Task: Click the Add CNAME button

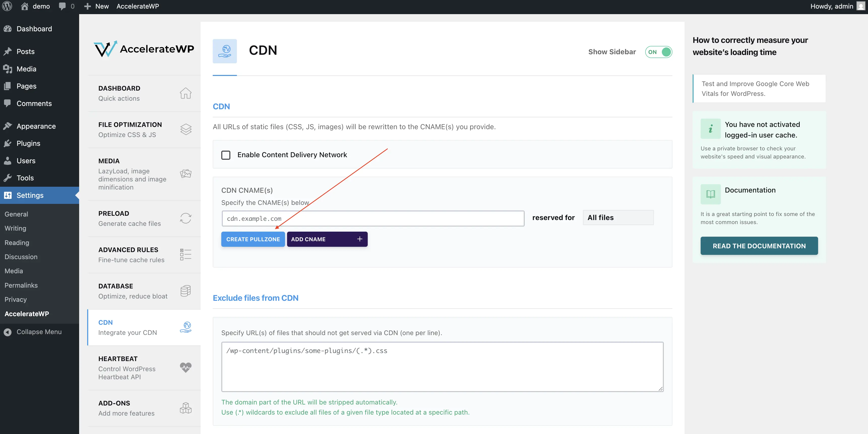Action: coord(327,239)
